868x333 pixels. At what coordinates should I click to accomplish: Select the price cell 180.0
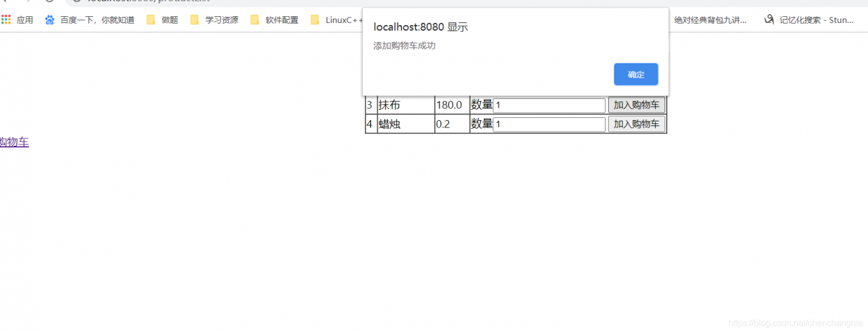(x=452, y=105)
